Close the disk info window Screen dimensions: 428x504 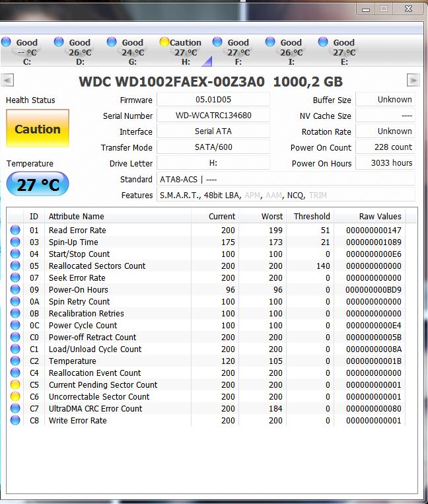tap(408, 9)
